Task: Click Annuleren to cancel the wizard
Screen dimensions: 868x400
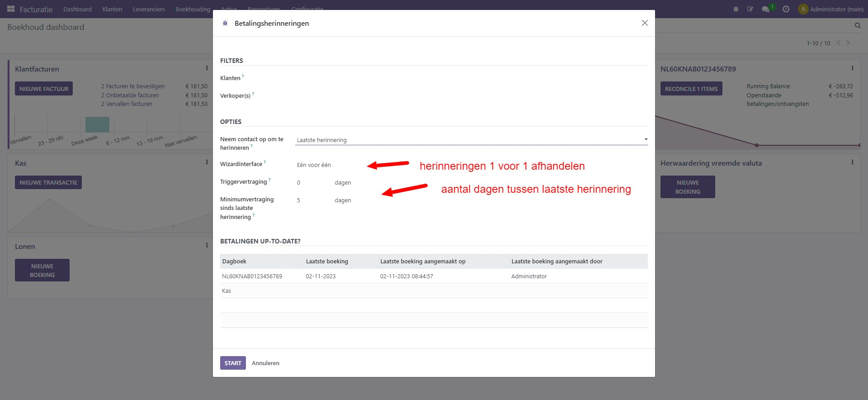Action: (x=265, y=363)
